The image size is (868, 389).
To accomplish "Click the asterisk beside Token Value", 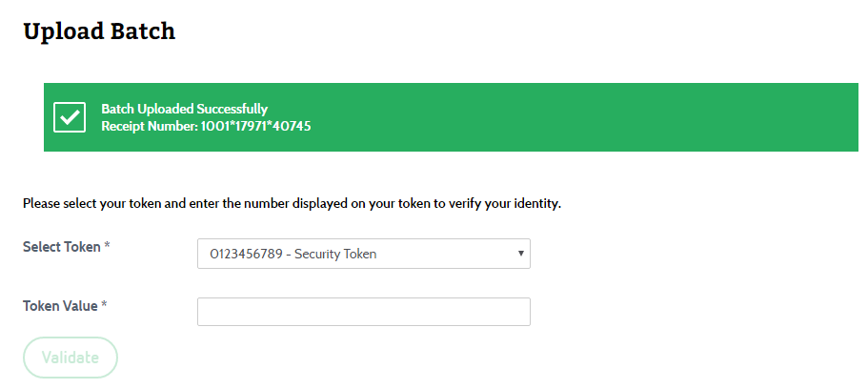I will pyautogui.click(x=104, y=304).
